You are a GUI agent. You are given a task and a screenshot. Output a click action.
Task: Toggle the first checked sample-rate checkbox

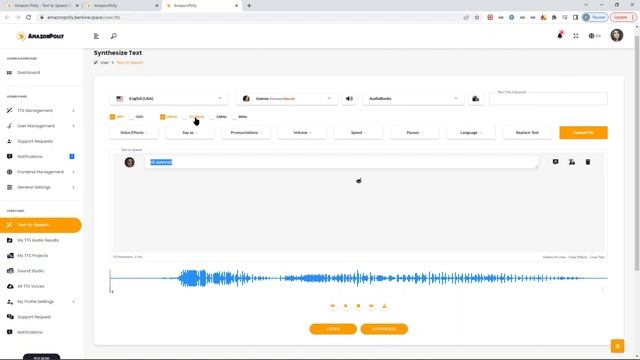[x=162, y=117]
